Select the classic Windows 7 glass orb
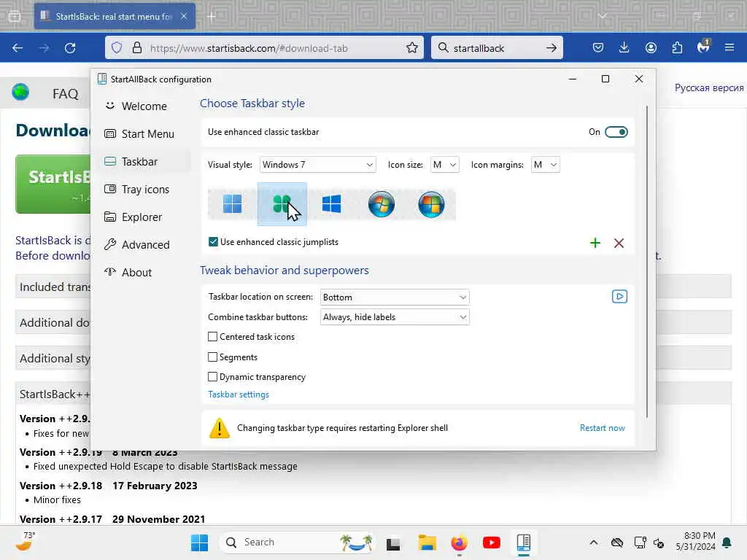Viewport: 747px width, 560px height. (381, 204)
